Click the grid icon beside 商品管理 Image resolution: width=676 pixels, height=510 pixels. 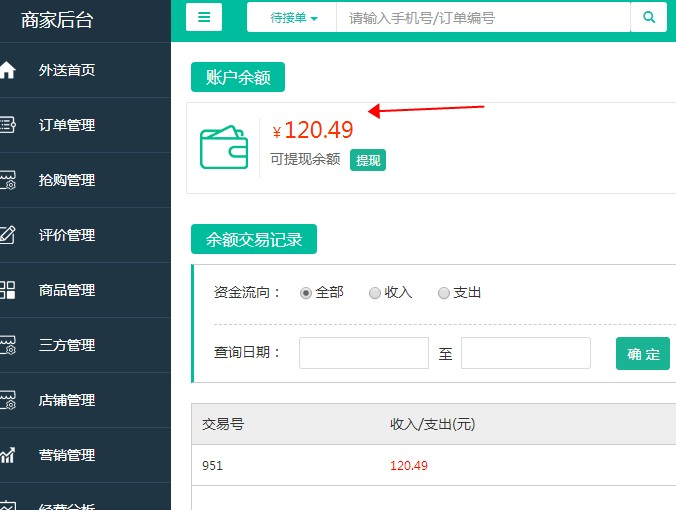click(7, 290)
